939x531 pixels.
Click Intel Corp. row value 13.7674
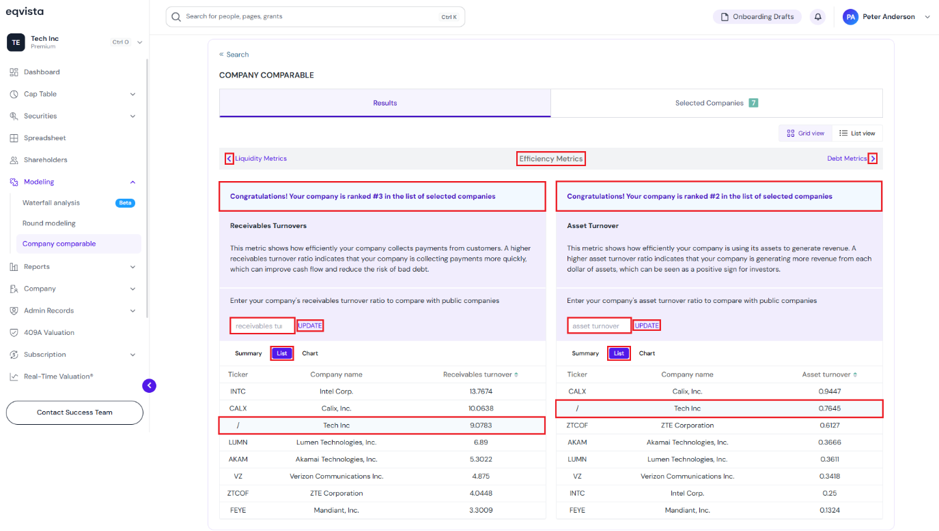pyautogui.click(x=481, y=392)
